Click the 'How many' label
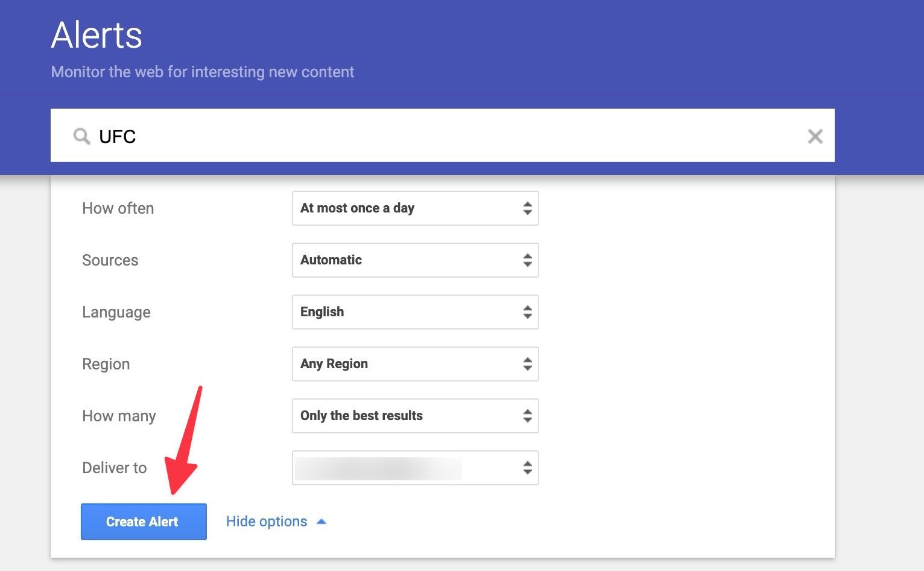Screen dimensions: 924x571 coord(119,416)
